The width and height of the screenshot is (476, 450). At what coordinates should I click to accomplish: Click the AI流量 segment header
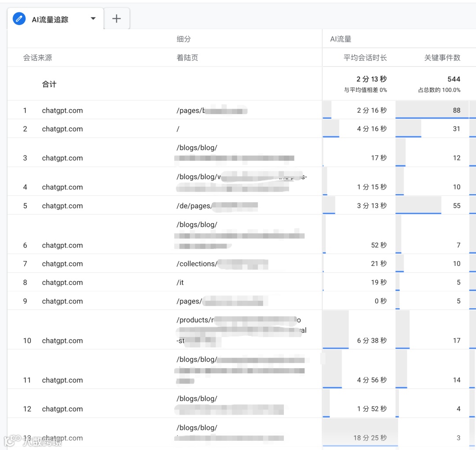[x=341, y=39]
